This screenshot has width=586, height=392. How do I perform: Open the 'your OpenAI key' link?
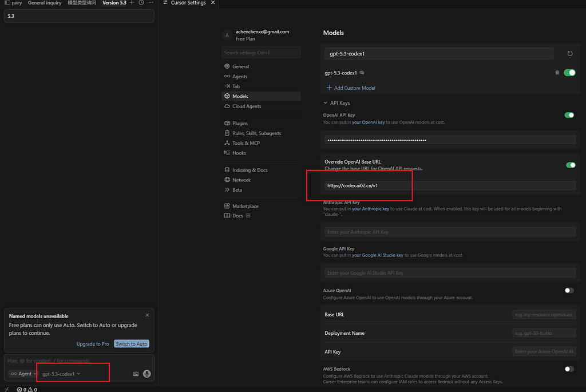368,122
